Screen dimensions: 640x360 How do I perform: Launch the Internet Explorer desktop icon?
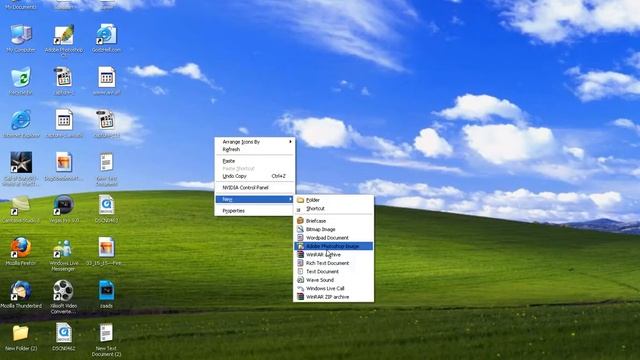click(21, 120)
